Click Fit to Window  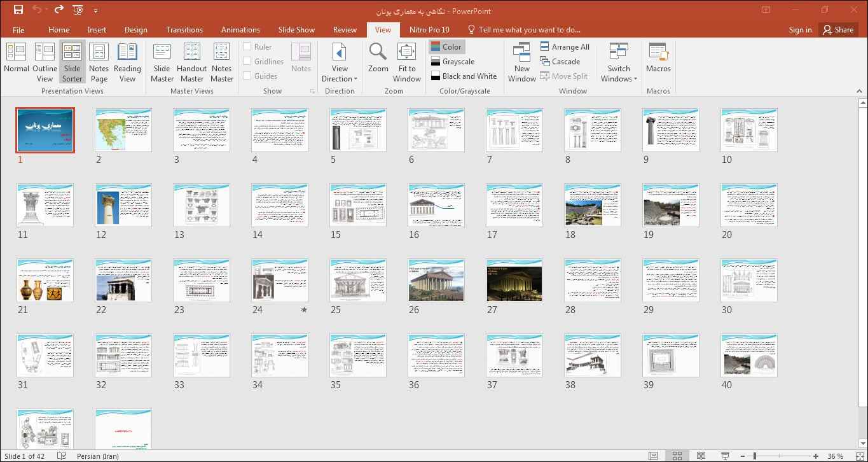click(x=407, y=61)
